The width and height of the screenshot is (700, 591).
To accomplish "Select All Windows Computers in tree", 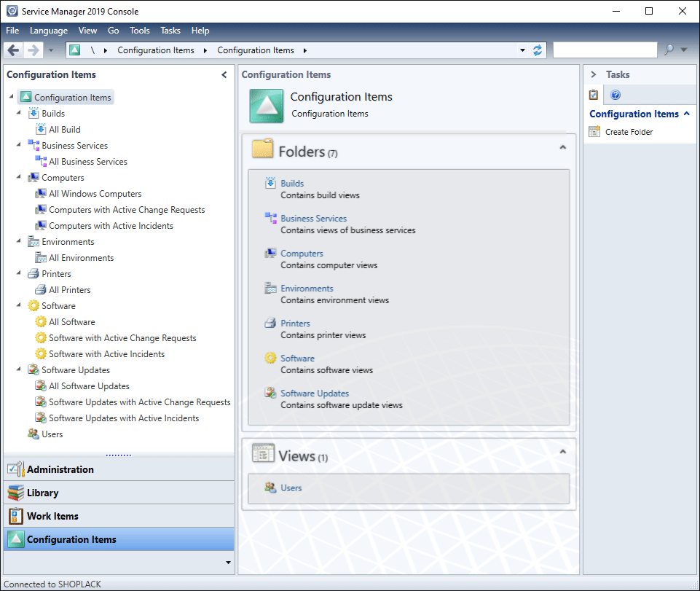I will 95,193.
